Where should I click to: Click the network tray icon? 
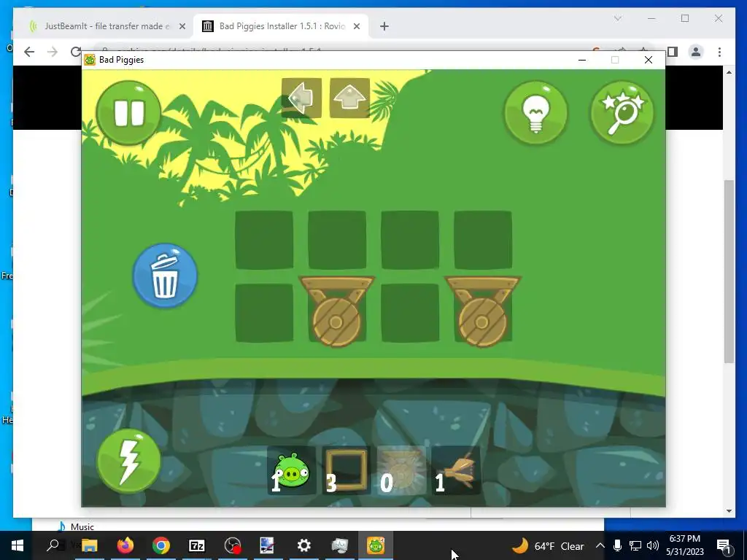tap(635, 545)
